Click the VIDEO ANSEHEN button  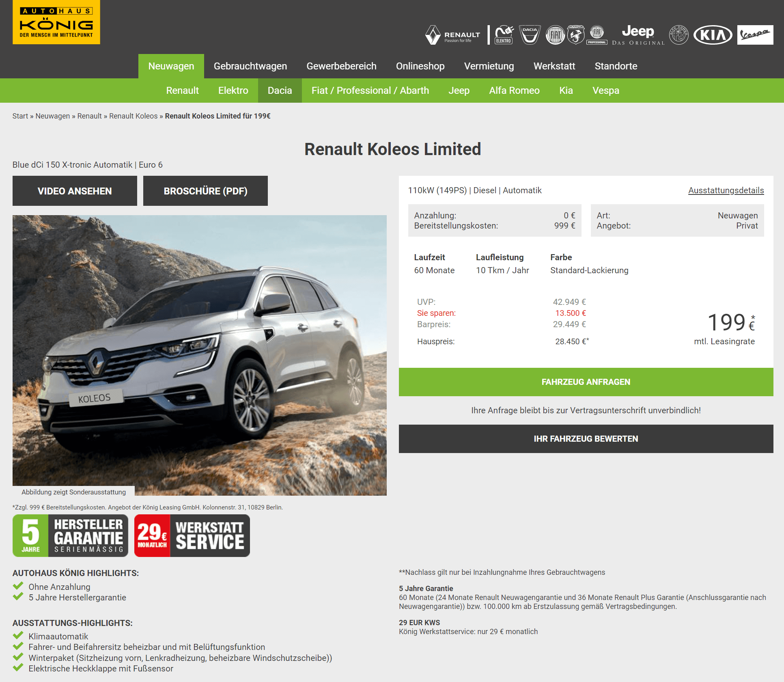click(x=75, y=191)
